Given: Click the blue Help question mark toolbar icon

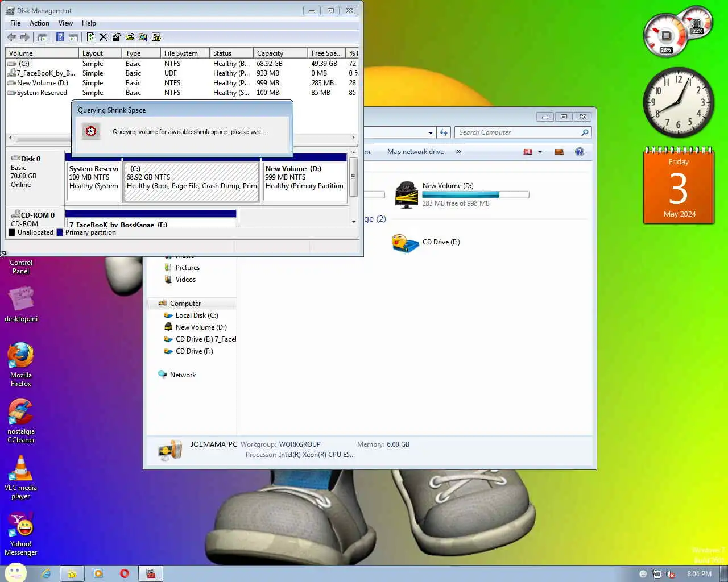Looking at the screenshot, I should [x=60, y=37].
